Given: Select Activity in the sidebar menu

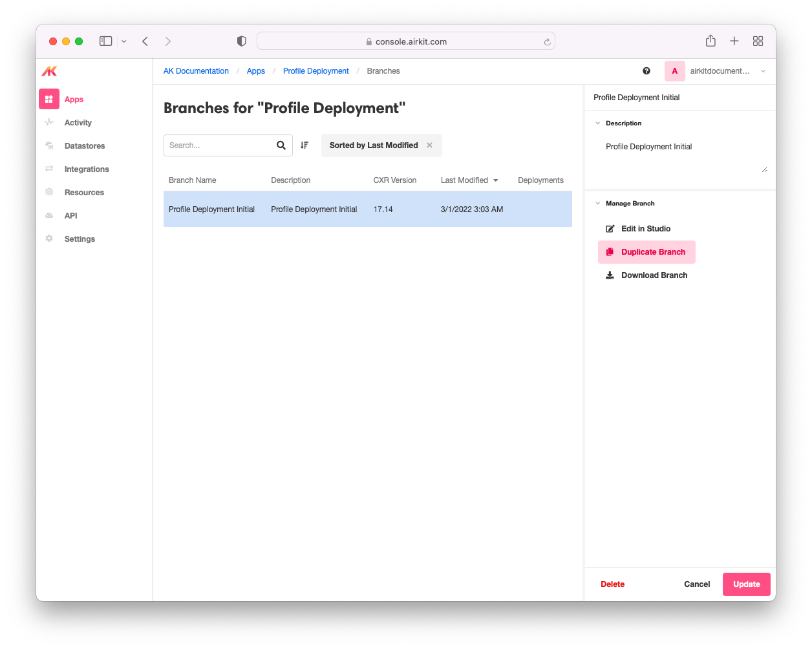Looking at the screenshot, I should click(78, 123).
